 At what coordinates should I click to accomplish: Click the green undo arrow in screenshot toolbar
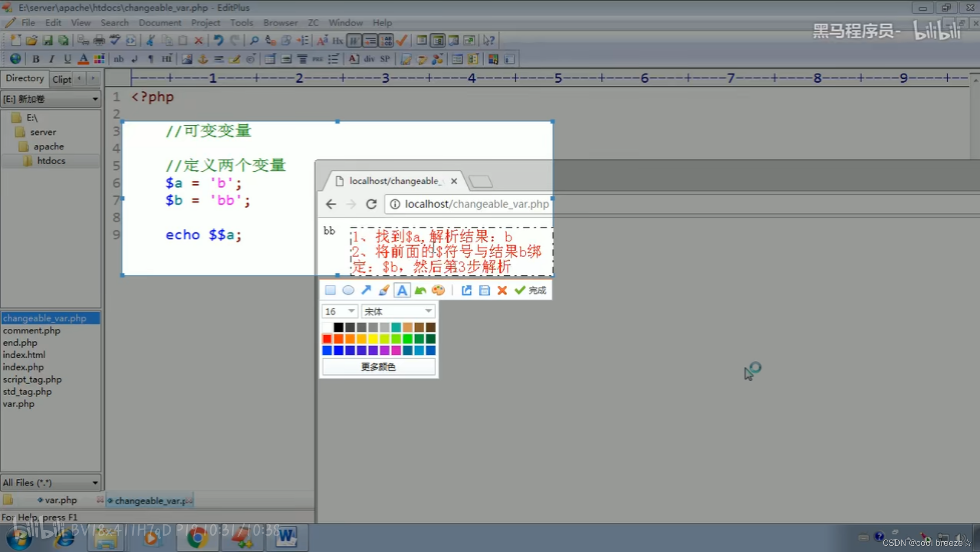click(x=420, y=290)
